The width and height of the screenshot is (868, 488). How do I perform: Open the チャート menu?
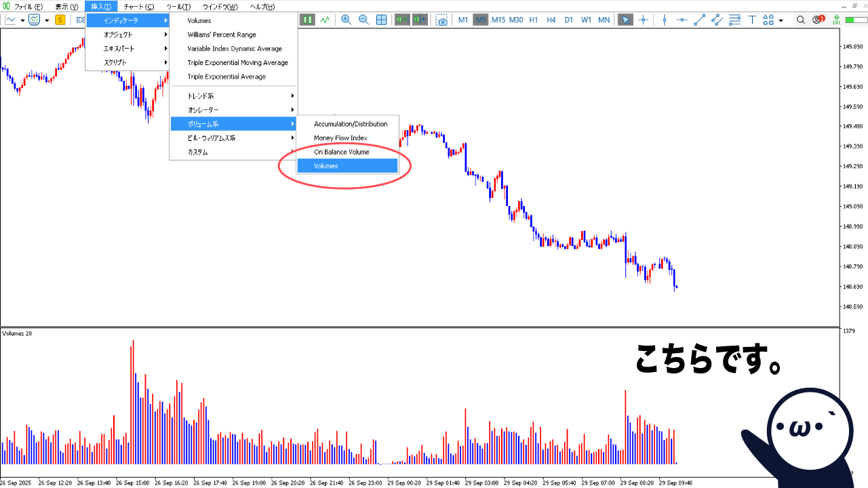[x=138, y=7]
